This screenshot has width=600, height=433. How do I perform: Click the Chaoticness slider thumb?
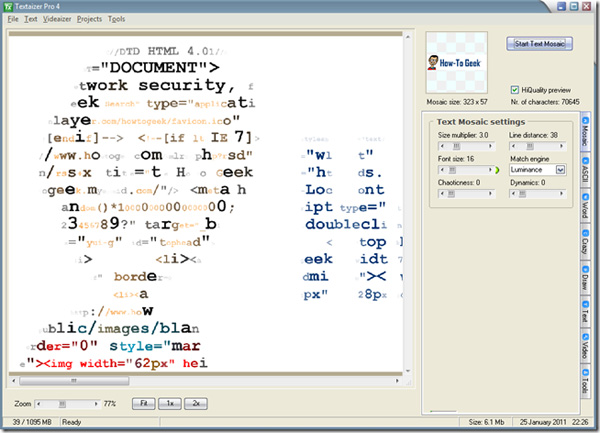451,194
